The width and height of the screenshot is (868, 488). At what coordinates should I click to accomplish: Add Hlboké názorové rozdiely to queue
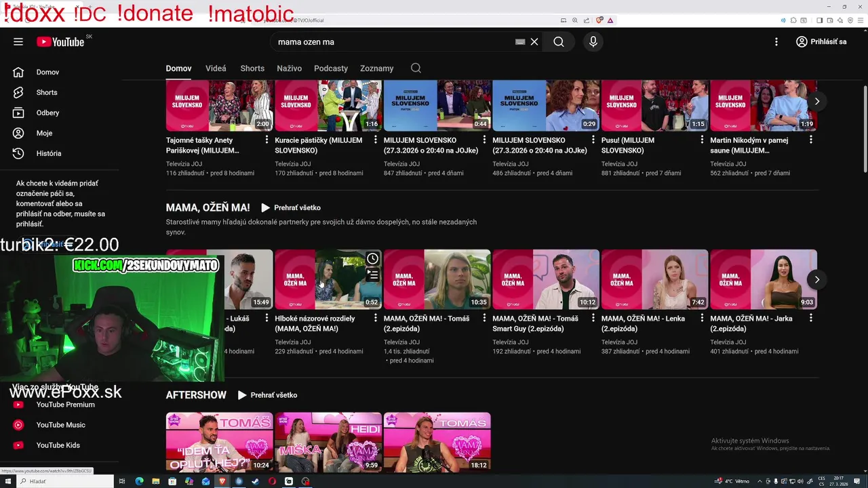373,275
